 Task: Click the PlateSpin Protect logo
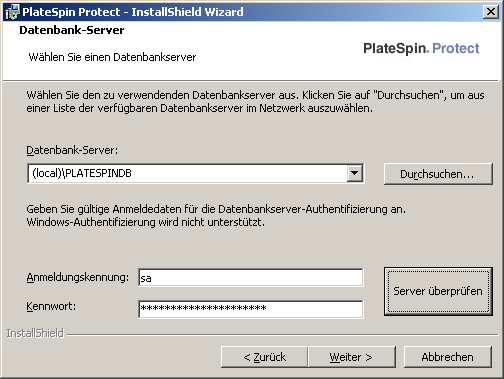pyautogui.click(x=421, y=49)
